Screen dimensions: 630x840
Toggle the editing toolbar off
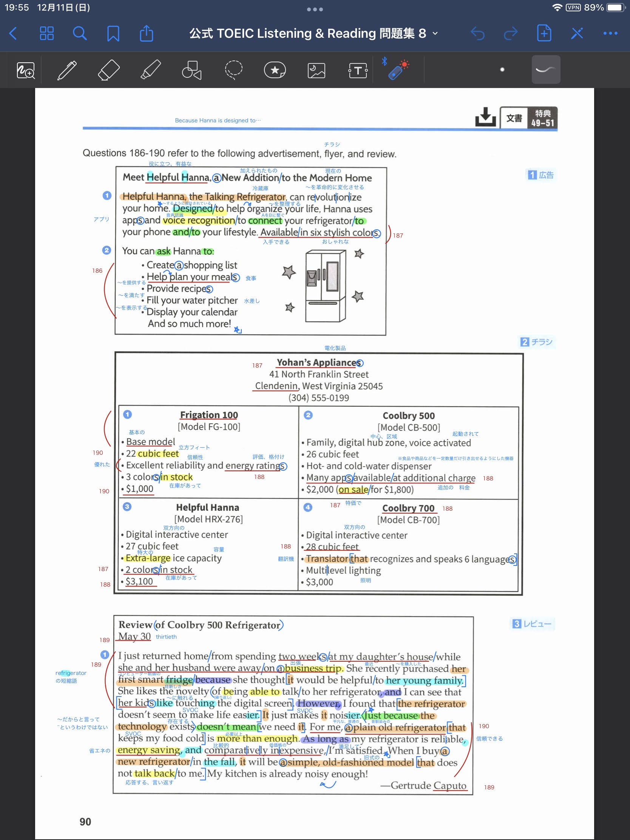tap(577, 33)
